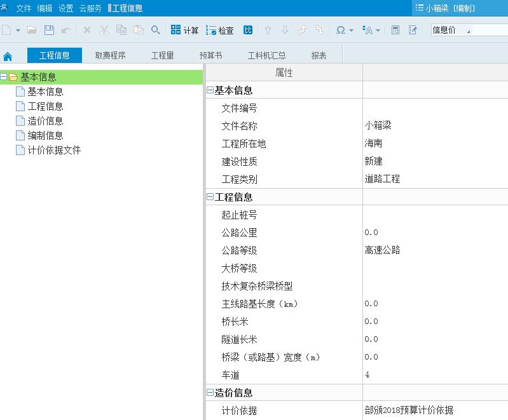
Task: Click the 比 compare icon
Action: tap(248, 30)
